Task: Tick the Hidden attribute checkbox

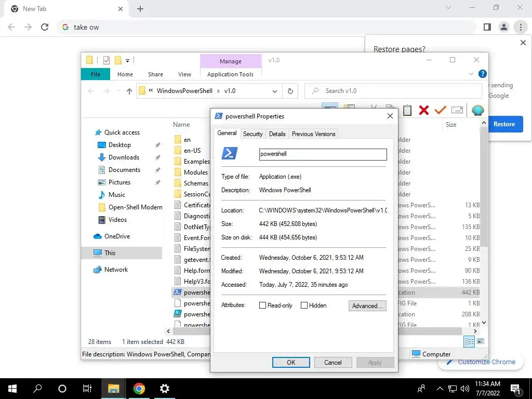Action: (304, 305)
